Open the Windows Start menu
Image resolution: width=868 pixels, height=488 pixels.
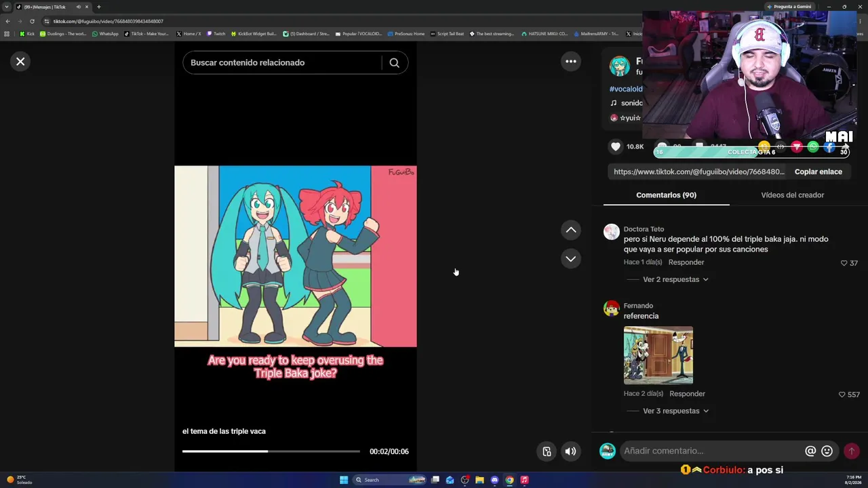point(344,480)
